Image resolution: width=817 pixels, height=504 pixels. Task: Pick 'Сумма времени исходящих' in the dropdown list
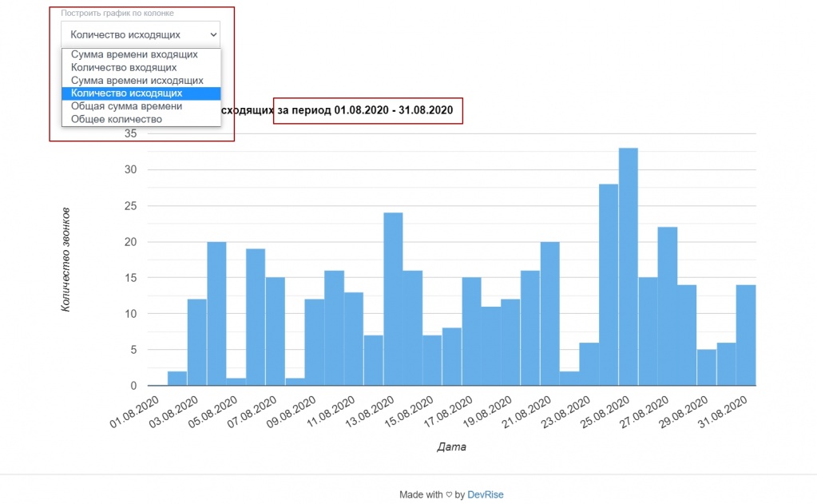[x=141, y=80]
